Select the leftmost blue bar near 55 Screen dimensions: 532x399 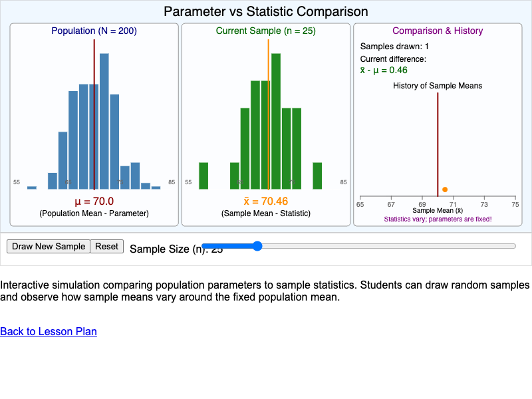point(31,187)
